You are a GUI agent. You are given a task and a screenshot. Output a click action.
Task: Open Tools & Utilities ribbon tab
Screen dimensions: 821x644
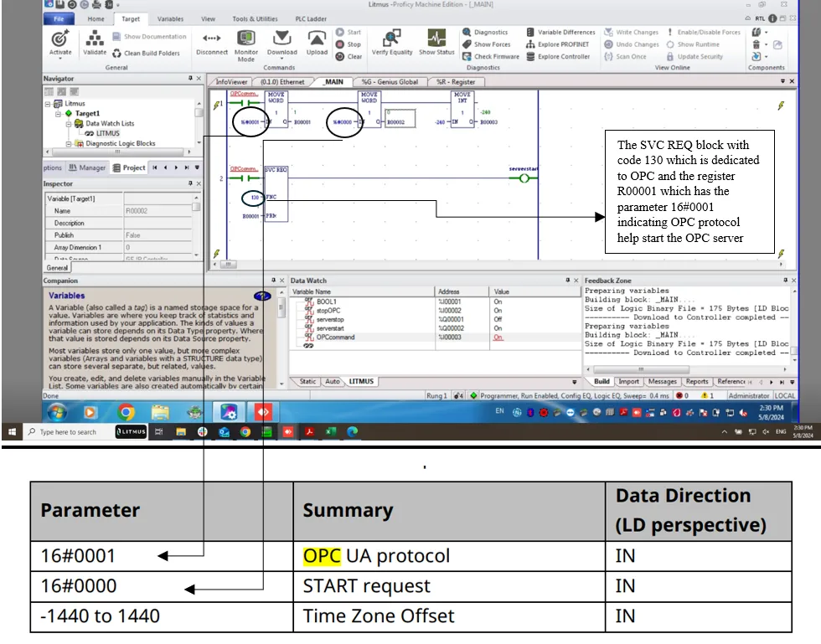255,19
